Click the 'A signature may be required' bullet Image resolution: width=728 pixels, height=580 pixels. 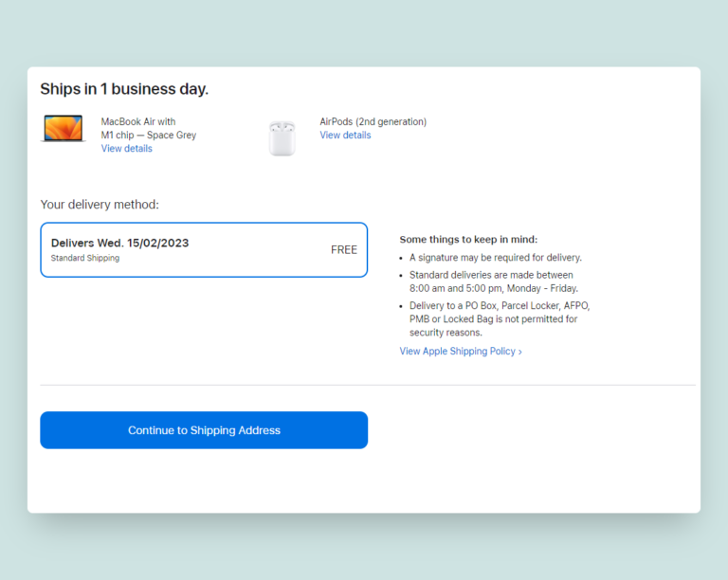496,258
